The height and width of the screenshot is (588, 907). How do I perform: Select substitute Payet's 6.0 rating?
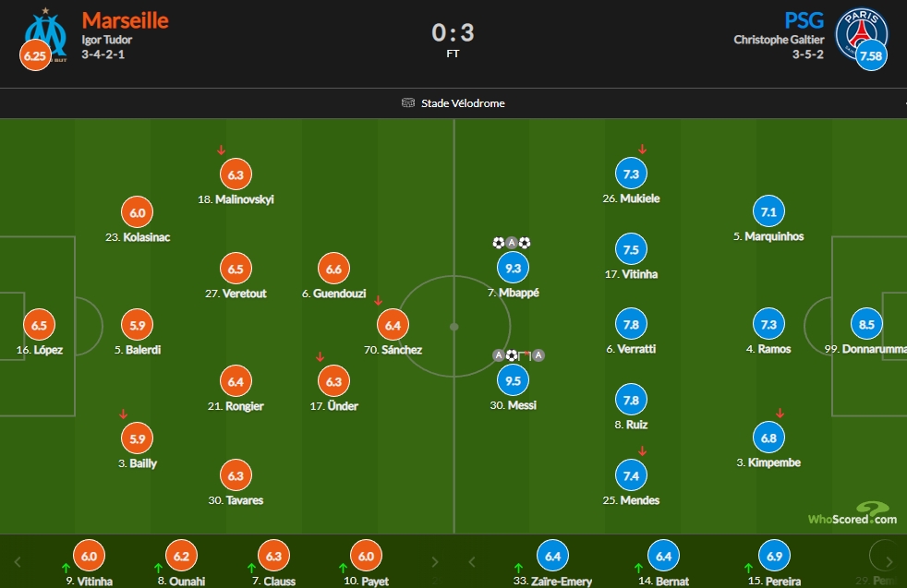pos(366,556)
